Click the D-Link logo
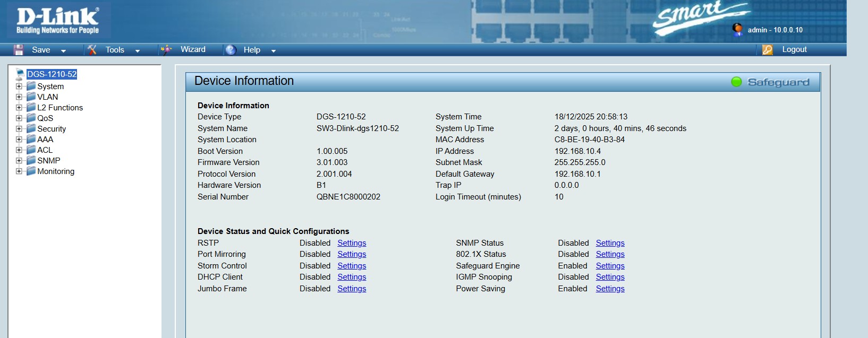Screen dimensions: 868x338 tap(57, 21)
